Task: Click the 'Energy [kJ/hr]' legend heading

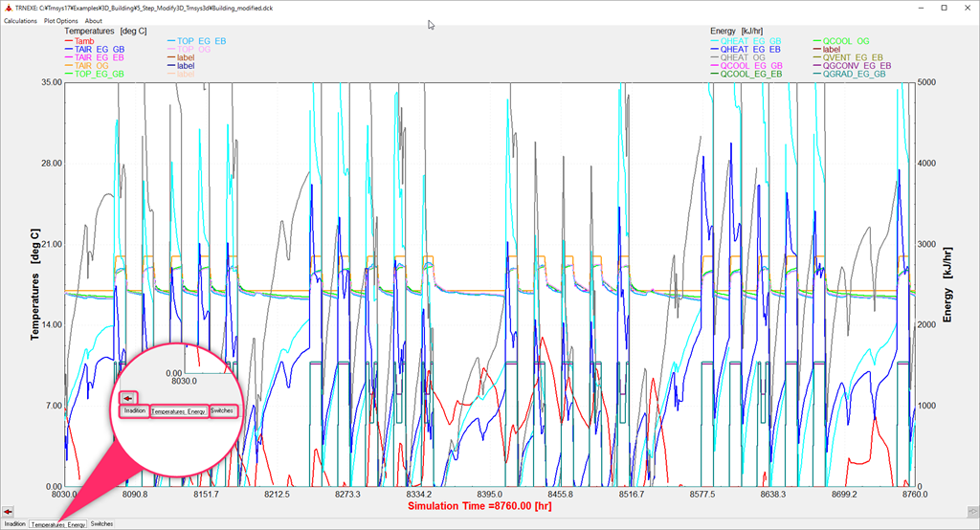Action: click(736, 31)
